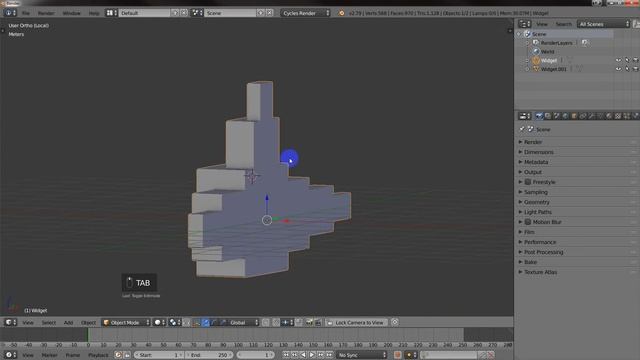Select the Constraints properties tab icon
This screenshot has width=640, height=360.
tap(583, 116)
